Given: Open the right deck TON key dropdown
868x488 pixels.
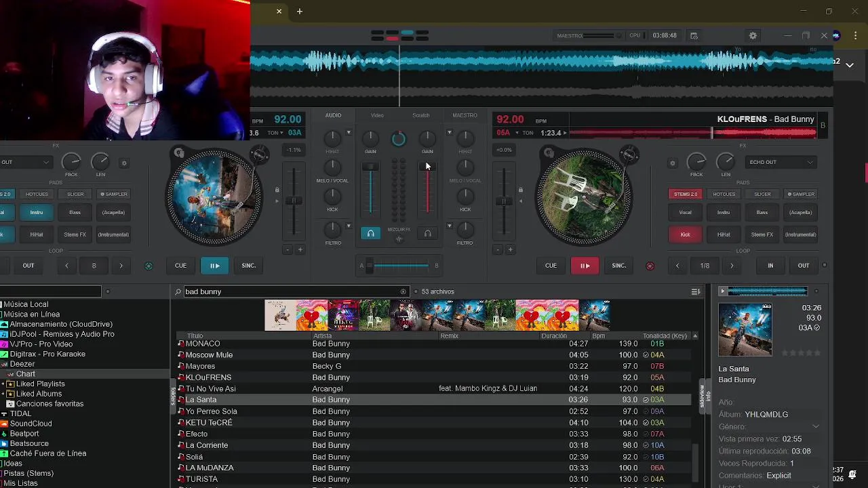Looking at the screenshot, I should (x=517, y=133).
